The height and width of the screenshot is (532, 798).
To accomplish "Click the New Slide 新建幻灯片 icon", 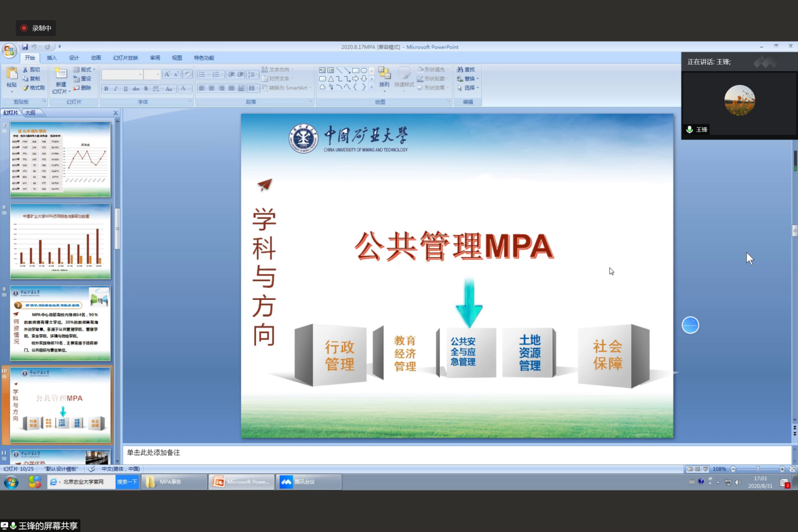I will pos(60,73).
